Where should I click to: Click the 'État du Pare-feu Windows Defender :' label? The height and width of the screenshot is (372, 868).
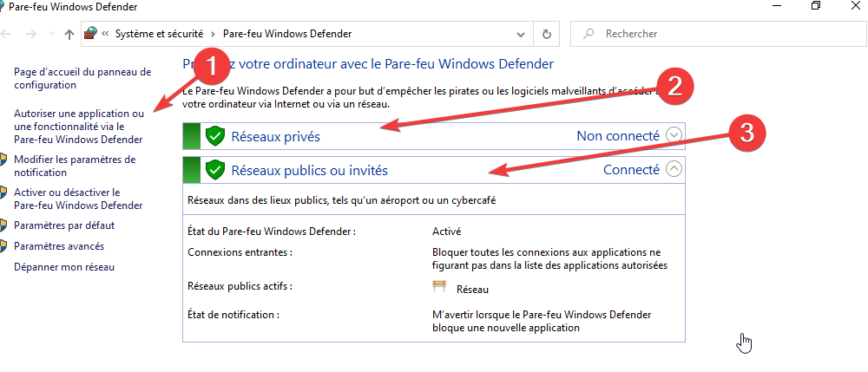[x=272, y=232]
